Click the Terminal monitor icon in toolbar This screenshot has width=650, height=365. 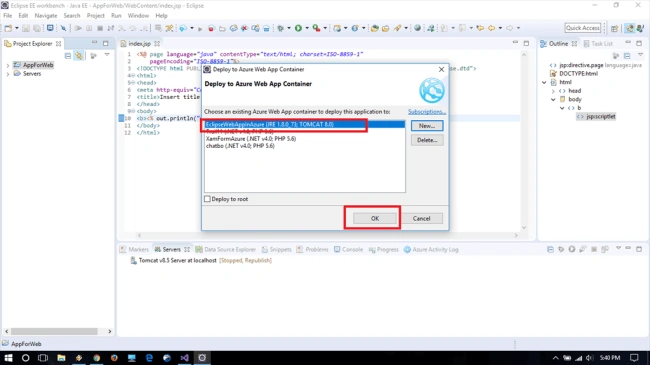(50, 28)
